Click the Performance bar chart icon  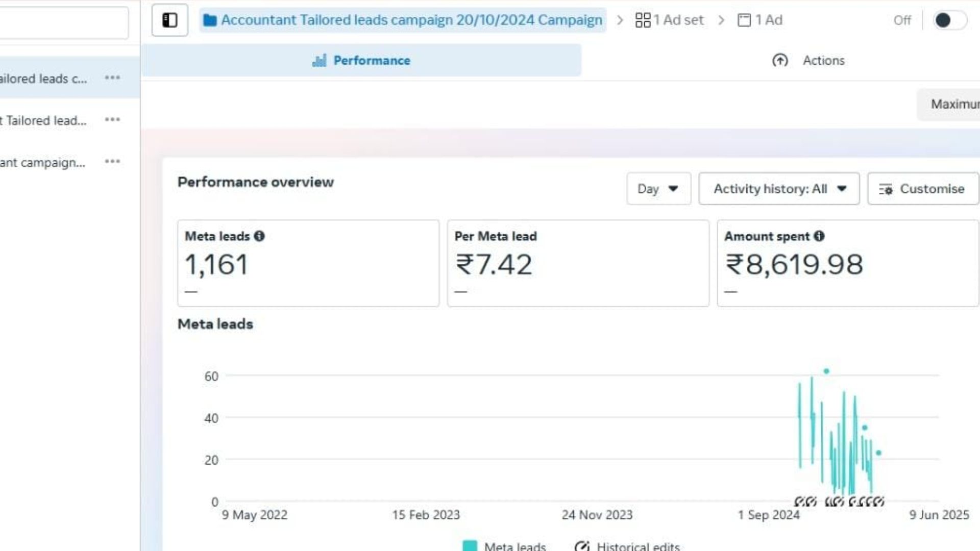point(319,60)
